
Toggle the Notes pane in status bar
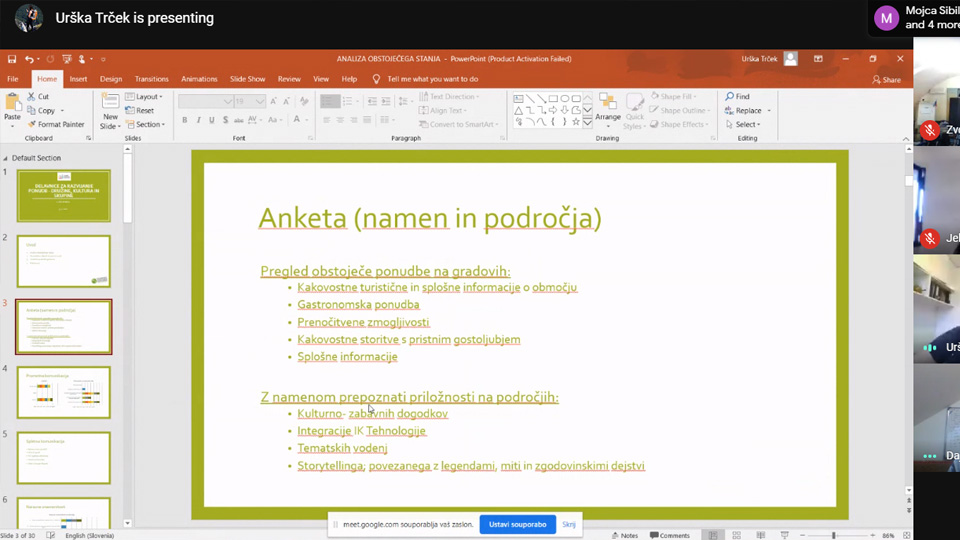[624, 535]
